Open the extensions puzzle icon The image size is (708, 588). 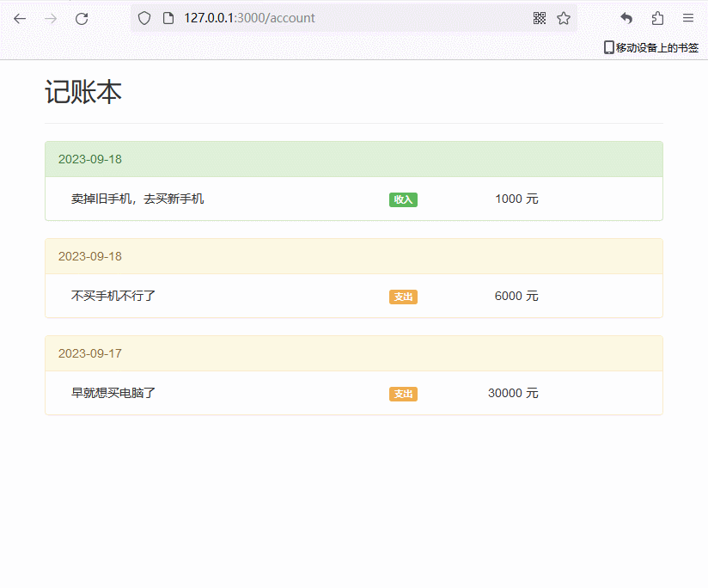tap(657, 18)
